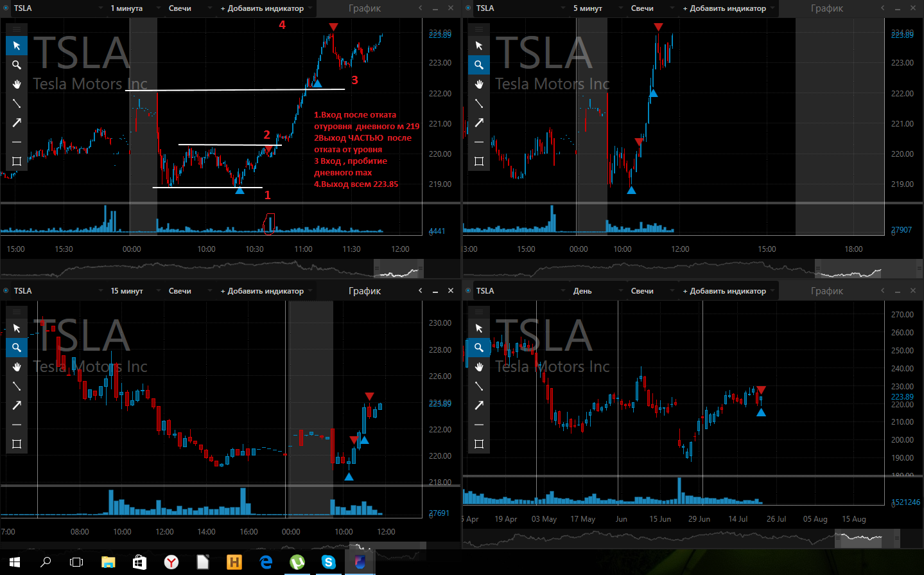Select hand pan tool in 1 минута chart
The height and width of the screenshot is (575, 924).
pyautogui.click(x=17, y=84)
